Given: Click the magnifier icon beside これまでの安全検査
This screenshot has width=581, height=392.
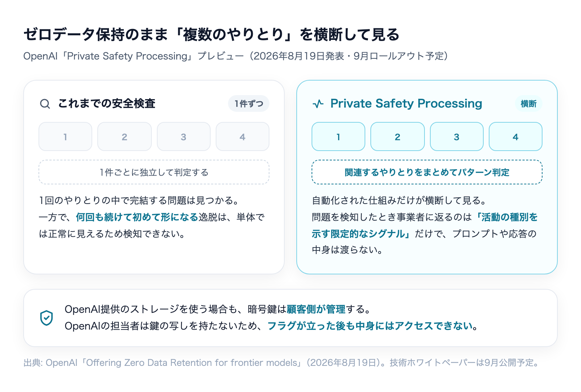Looking at the screenshot, I should pos(45,104).
